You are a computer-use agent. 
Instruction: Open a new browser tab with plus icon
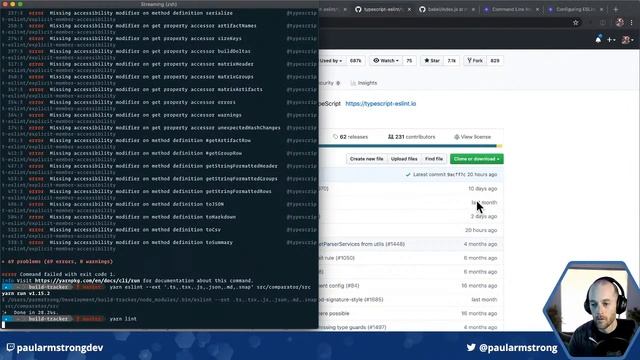pyautogui.click(x=616, y=9)
